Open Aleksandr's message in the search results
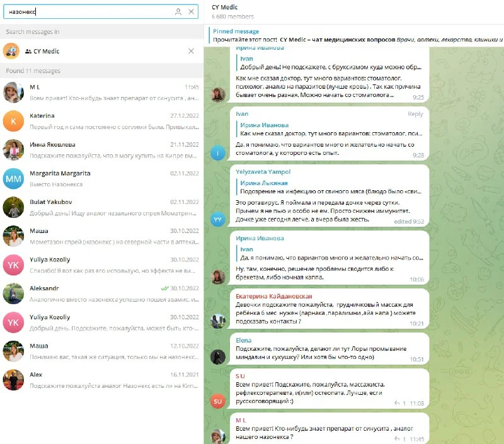504x444 pixels. click(101, 293)
